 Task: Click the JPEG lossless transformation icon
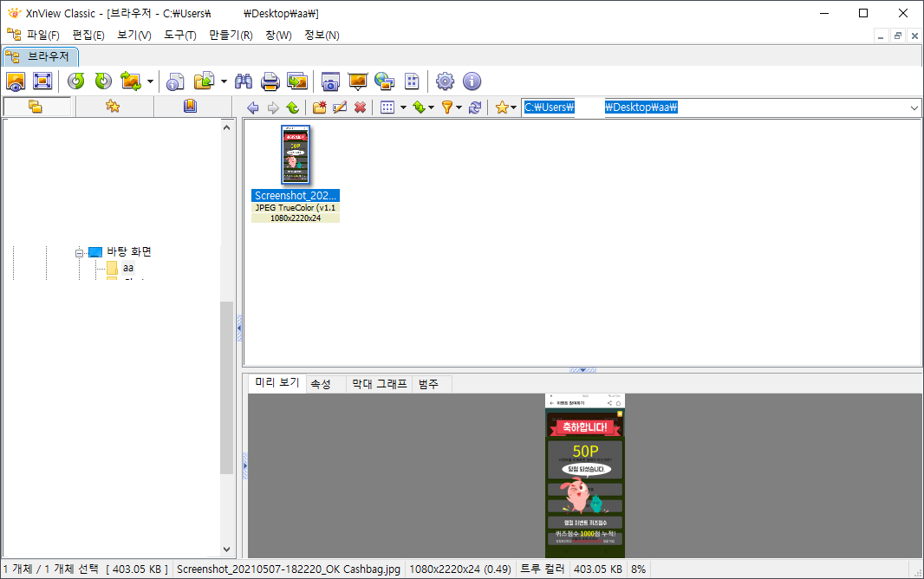131,81
